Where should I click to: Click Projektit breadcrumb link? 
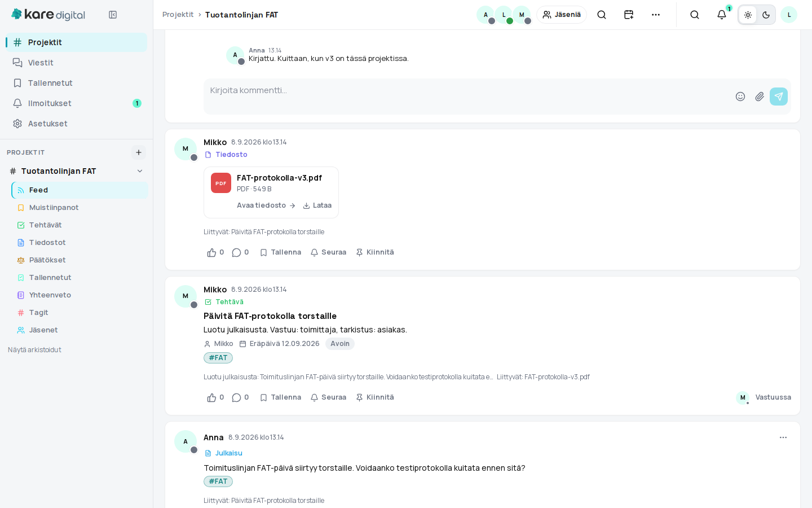[178, 15]
